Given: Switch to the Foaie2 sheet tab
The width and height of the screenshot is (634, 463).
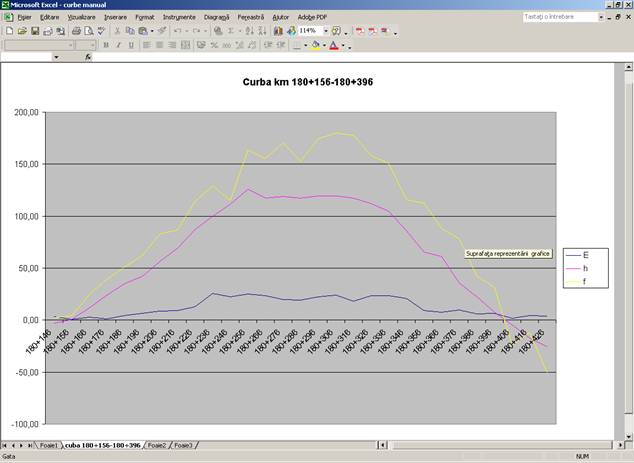Looking at the screenshot, I should click(x=155, y=443).
